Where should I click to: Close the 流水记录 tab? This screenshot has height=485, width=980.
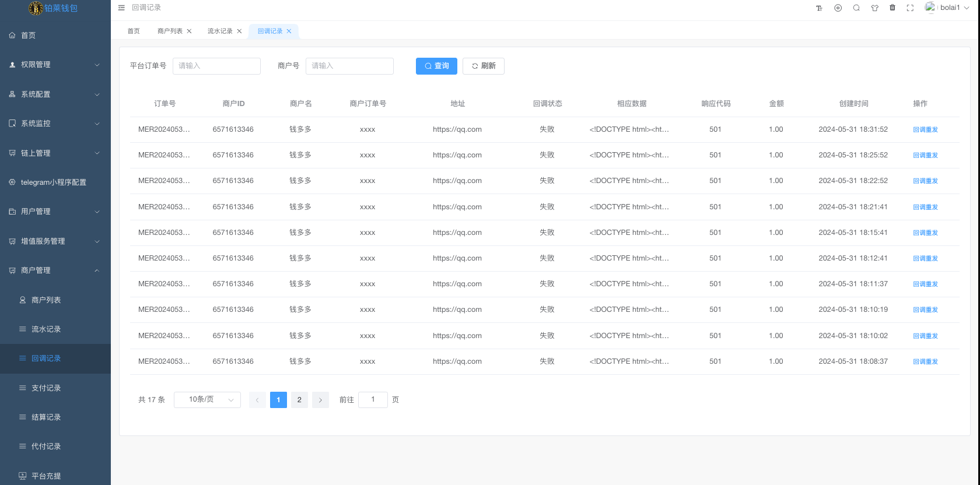(239, 31)
